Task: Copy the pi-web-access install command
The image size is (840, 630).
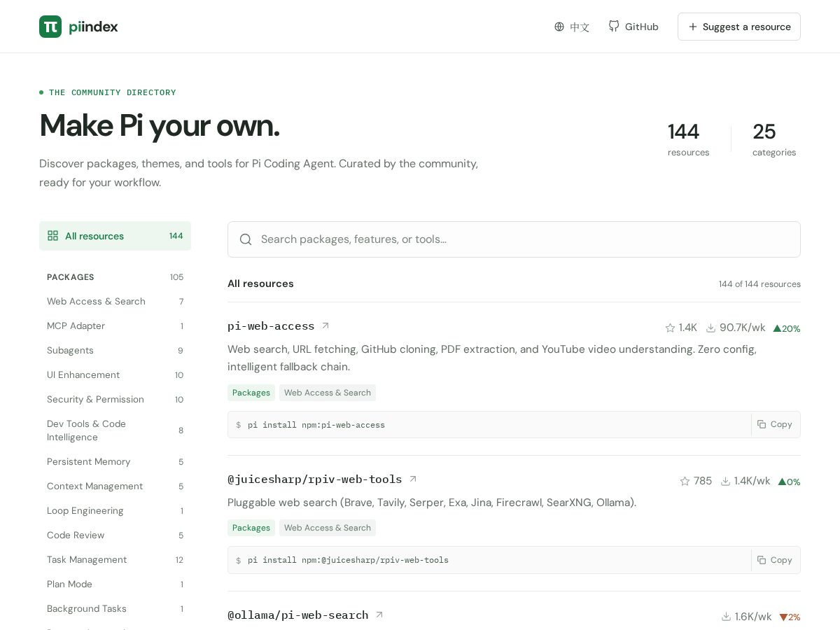Action: (x=775, y=424)
